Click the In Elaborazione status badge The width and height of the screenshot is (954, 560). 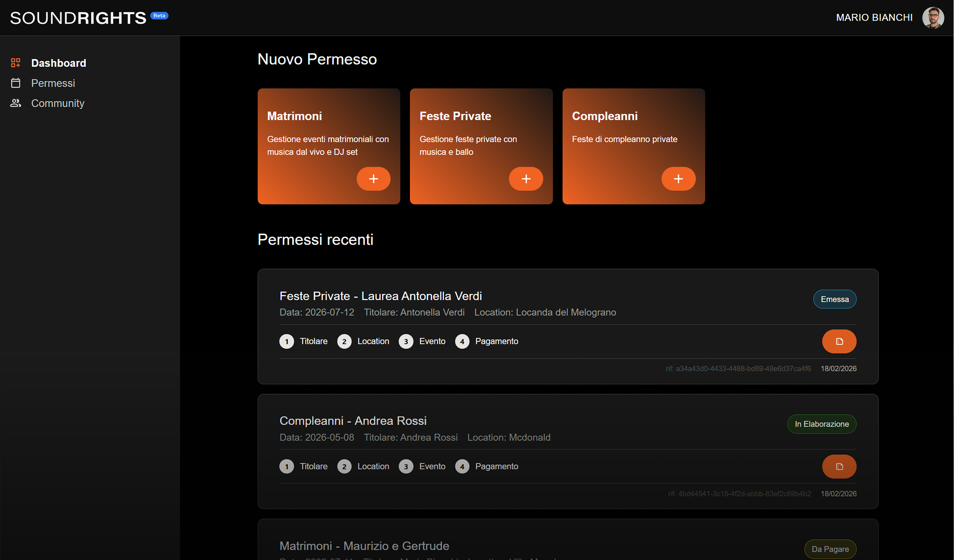click(822, 424)
